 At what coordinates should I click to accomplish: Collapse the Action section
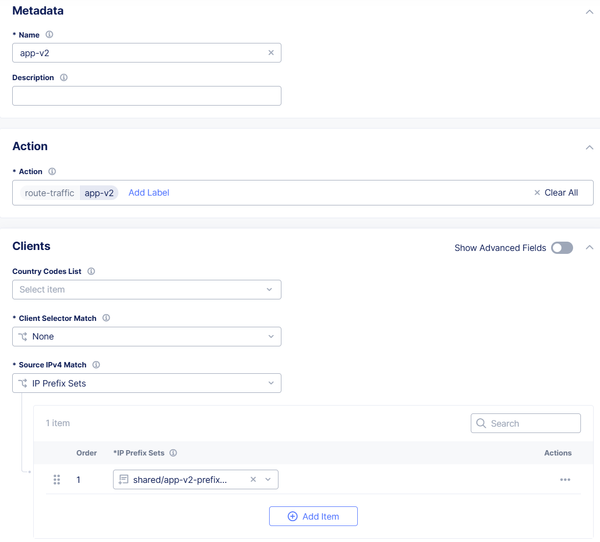589,147
